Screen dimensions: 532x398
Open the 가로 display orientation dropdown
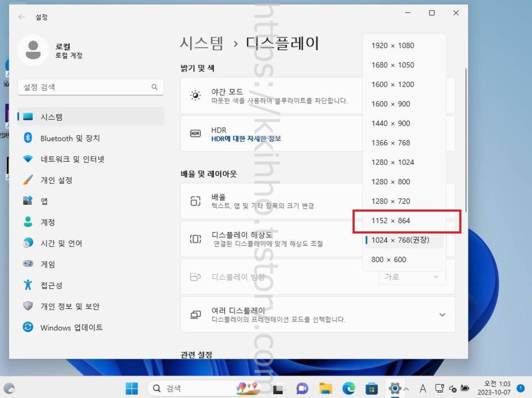pos(412,277)
